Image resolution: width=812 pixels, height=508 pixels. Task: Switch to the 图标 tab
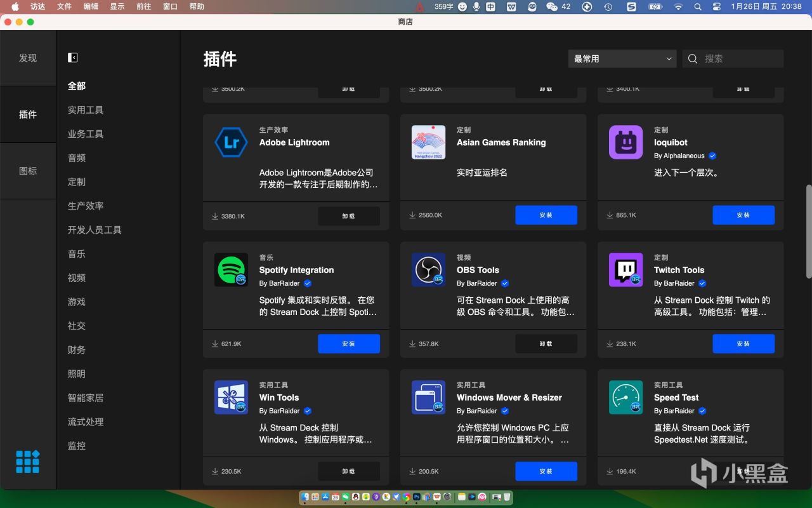28,171
